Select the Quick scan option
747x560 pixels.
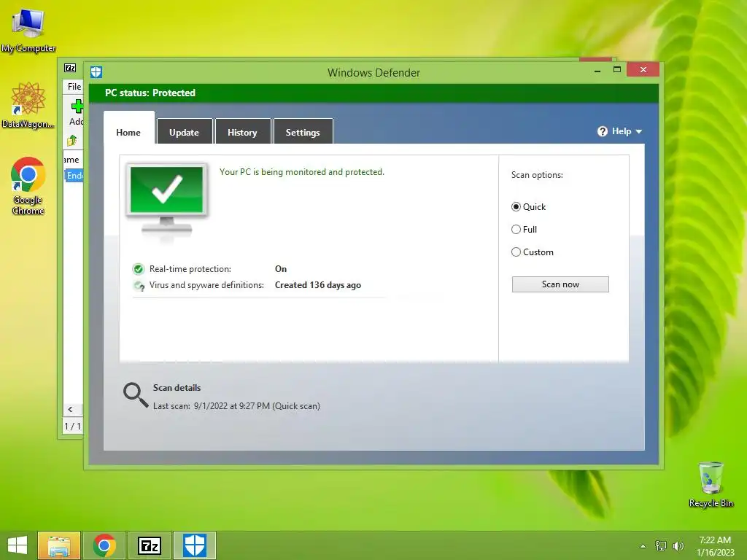coord(529,206)
